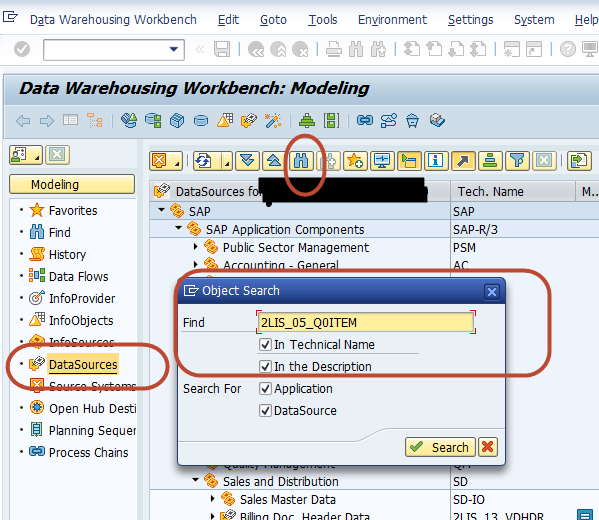This screenshot has width=599, height=520.
Task: Open the System menu
Action: point(534,20)
